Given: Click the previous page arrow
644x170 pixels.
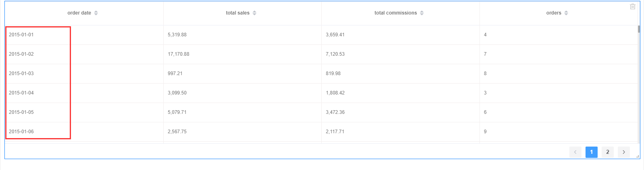Looking at the screenshot, I should click(575, 152).
